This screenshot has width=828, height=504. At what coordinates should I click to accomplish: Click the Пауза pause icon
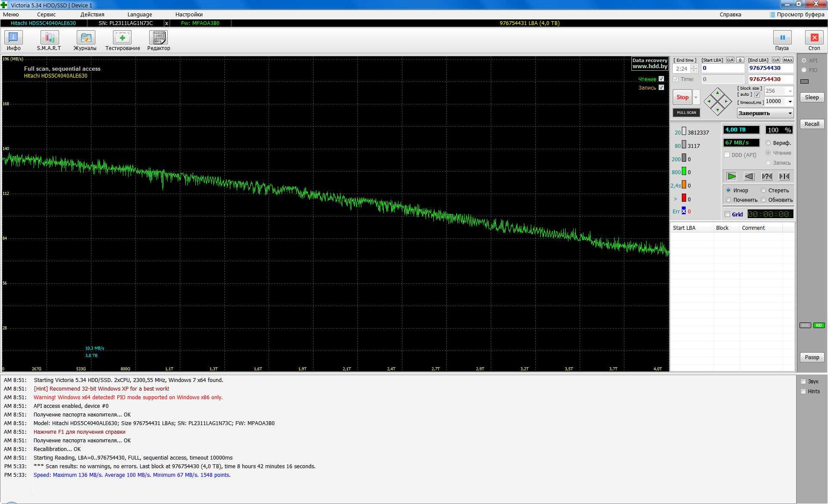tap(782, 38)
